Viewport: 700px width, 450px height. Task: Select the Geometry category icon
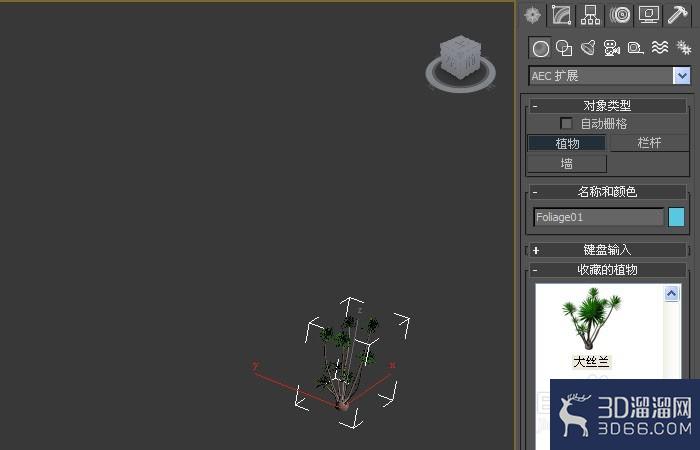point(540,48)
